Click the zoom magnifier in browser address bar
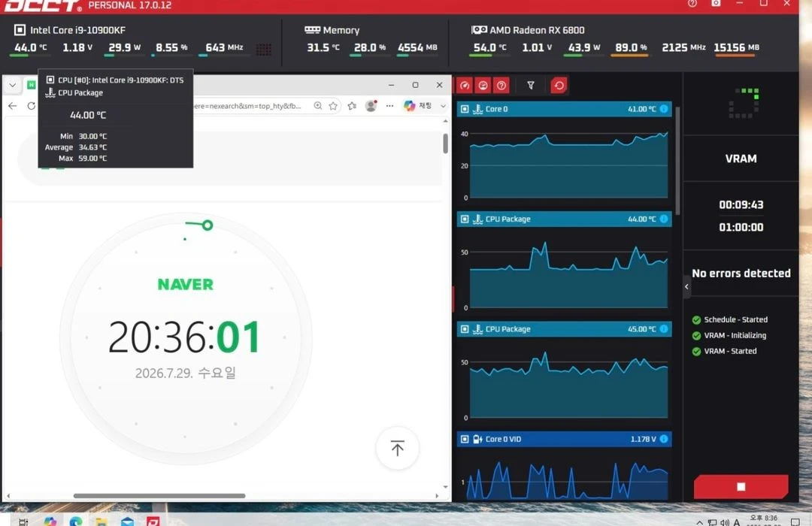 pos(318,106)
